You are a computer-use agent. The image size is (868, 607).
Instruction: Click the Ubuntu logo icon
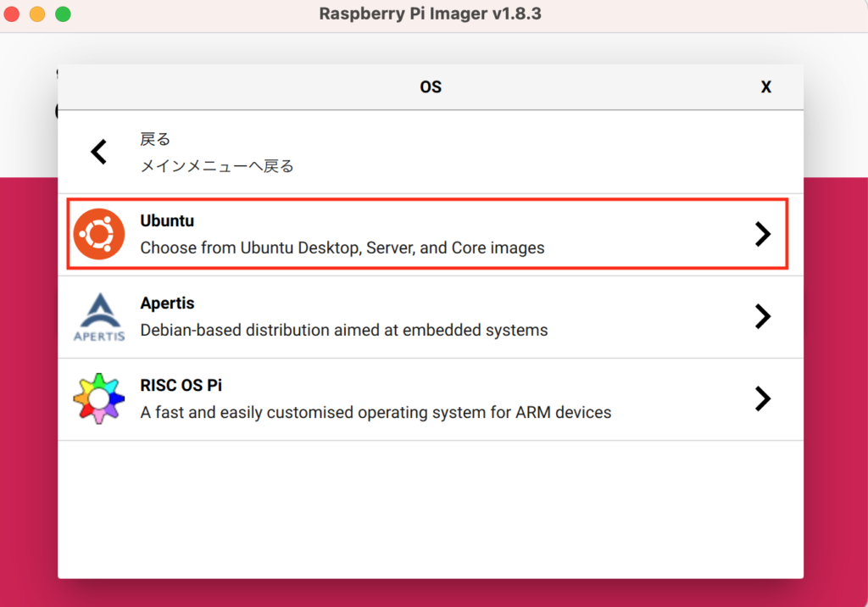(x=99, y=234)
